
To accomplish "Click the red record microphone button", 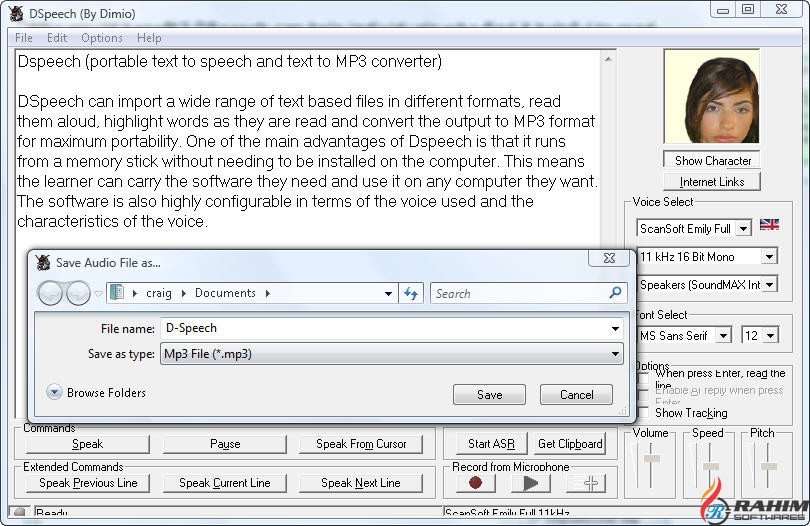I will 476,483.
